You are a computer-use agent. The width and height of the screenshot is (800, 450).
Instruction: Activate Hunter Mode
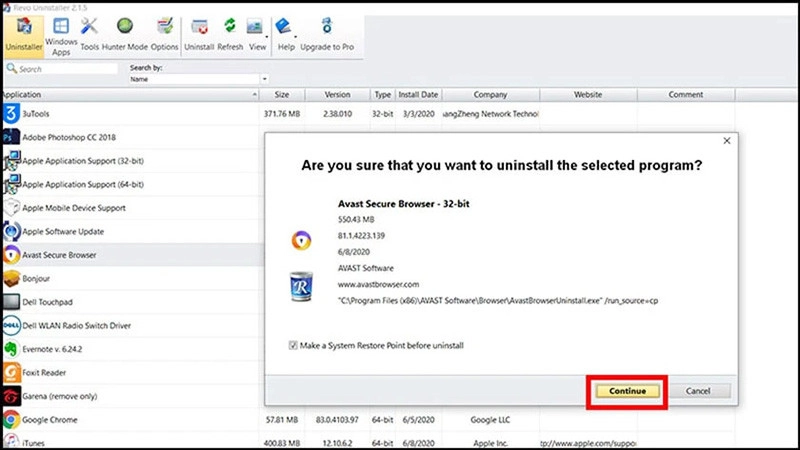(x=124, y=35)
